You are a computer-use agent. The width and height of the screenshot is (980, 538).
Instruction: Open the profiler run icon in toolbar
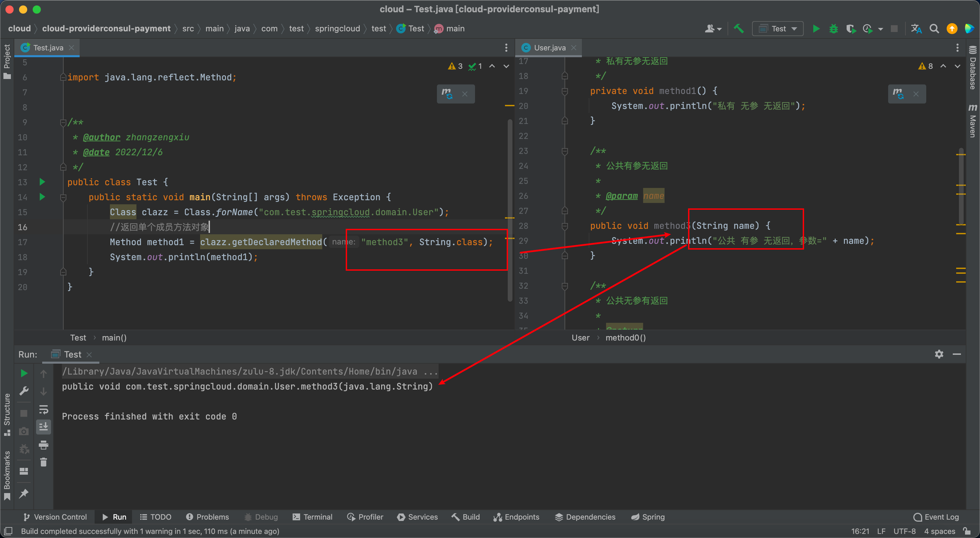(x=867, y=29)
